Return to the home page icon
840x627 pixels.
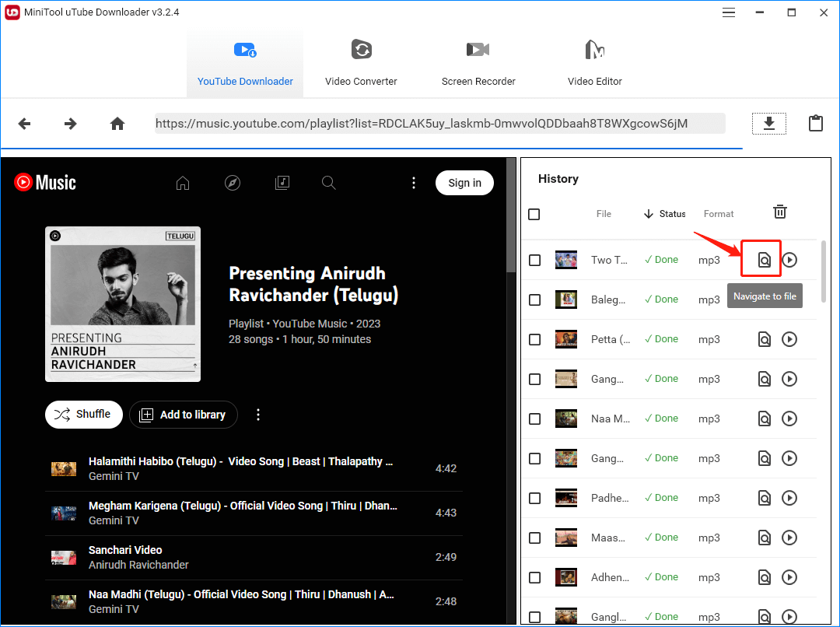point(117,124)
